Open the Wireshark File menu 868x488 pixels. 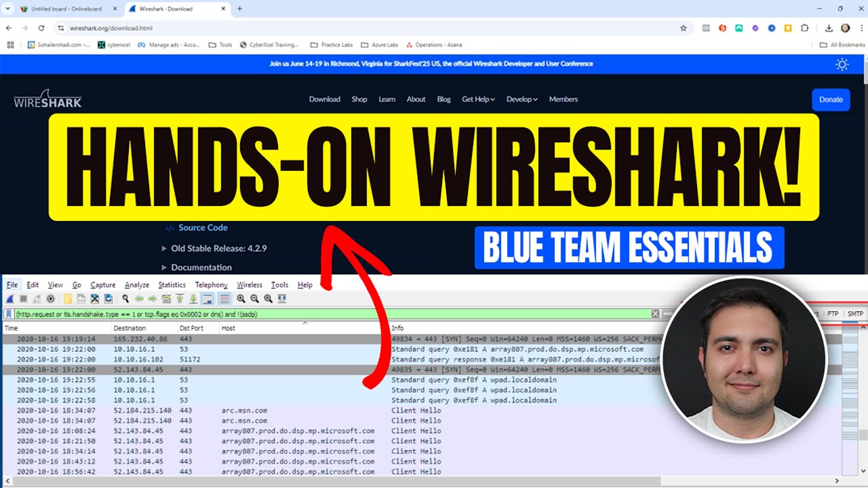(12, 285)
